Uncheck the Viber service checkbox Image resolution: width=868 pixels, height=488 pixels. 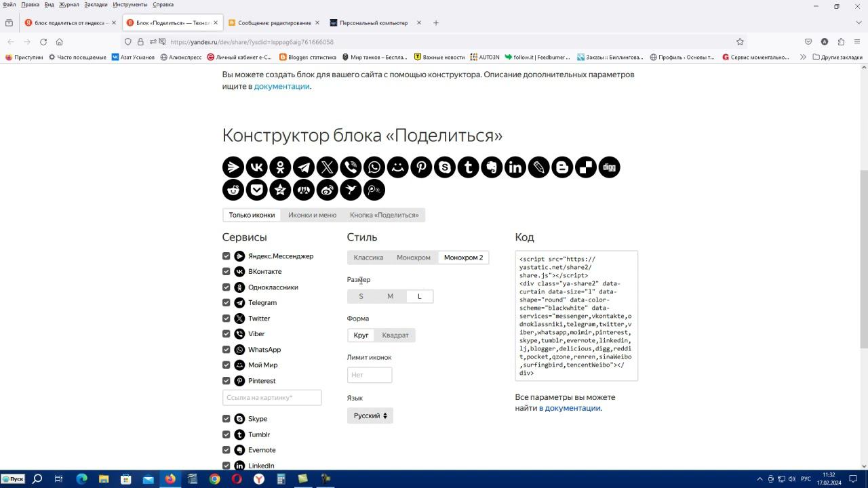pyautogui.click(x=226, y=333)
